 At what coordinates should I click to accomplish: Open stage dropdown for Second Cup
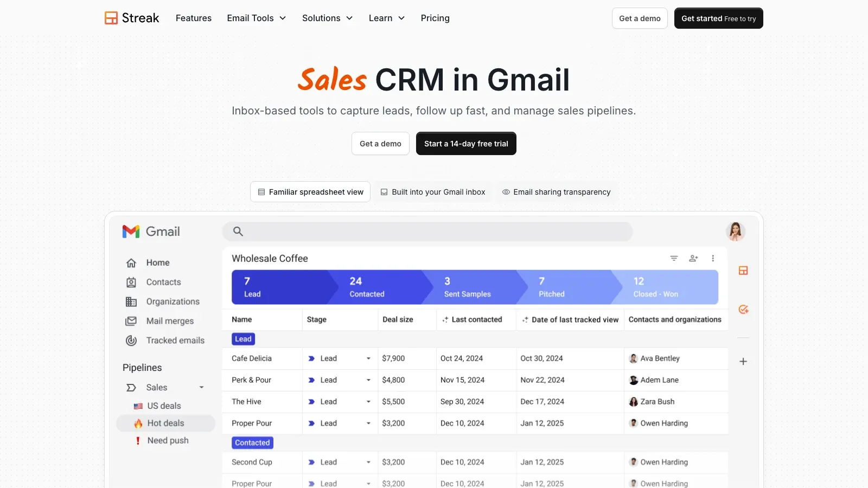368,463
